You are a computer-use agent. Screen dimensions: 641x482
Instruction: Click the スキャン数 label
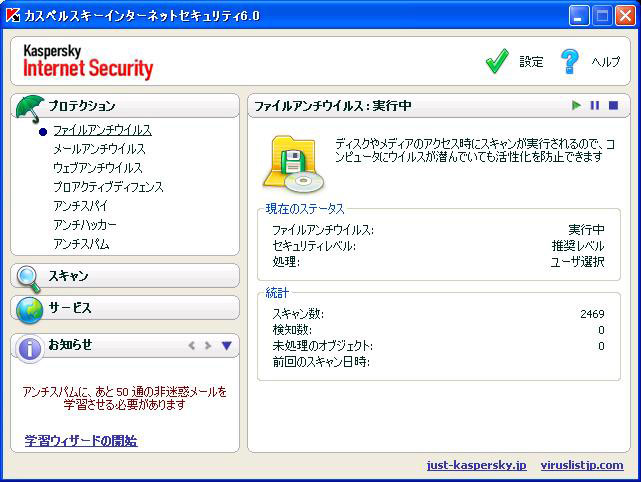(298, 314)
